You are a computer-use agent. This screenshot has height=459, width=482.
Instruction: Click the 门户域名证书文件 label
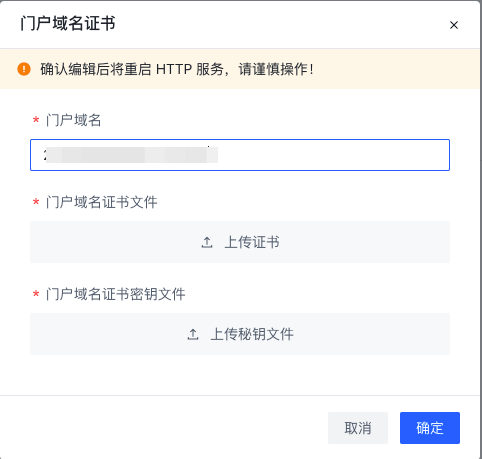click(102, 202)
